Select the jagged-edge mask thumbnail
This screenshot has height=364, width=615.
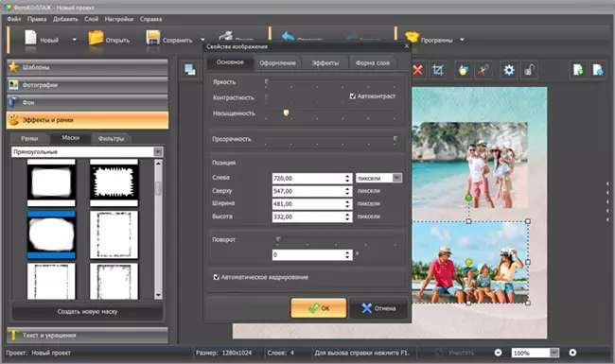pos(114,182)
